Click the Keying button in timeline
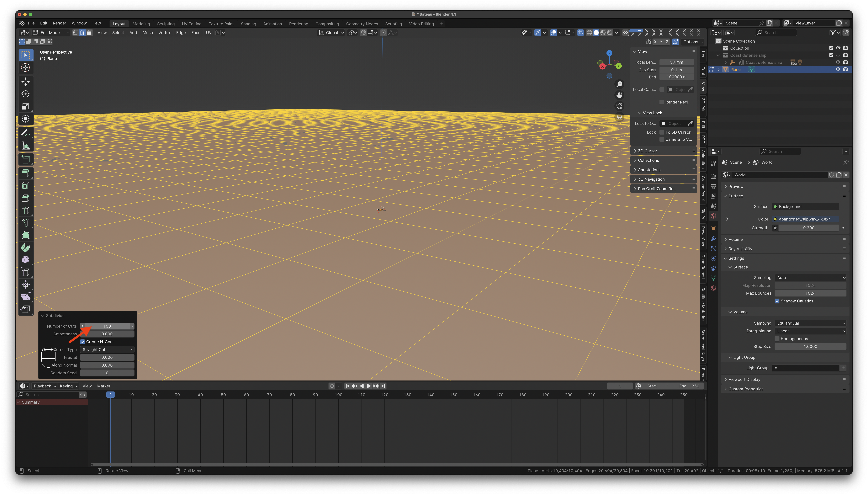This screenshot has width=868, height=495. point(69,386)
